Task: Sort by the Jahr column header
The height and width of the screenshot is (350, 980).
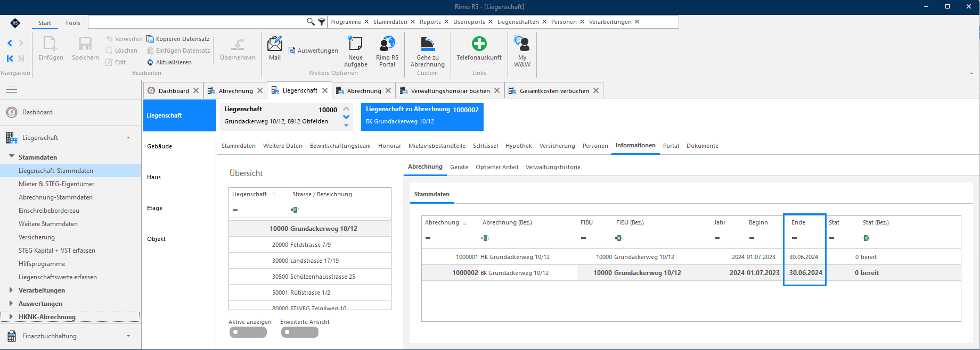Action: pyautogui.click(x=720, y=222)
